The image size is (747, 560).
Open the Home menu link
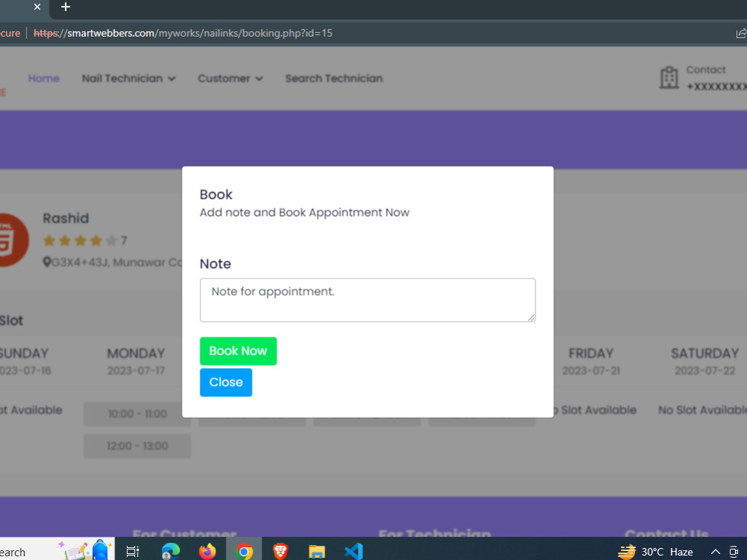(44, 78)
